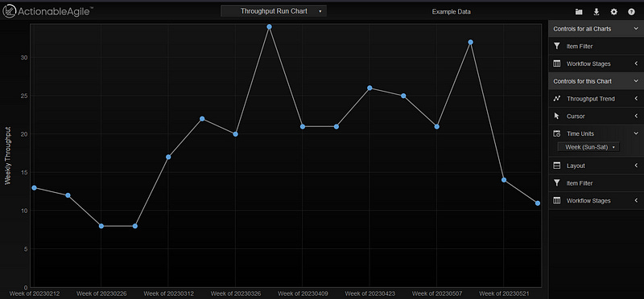This screenshot has width=644, height=299.
Task: Open the help question mark icon
Action: click(631, 12)
